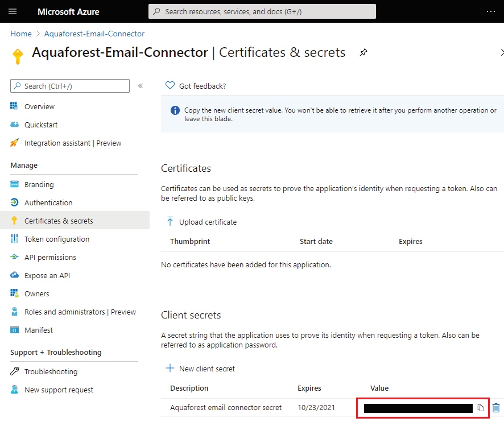Open the Azure portal hamburger menu

point(13,11)
